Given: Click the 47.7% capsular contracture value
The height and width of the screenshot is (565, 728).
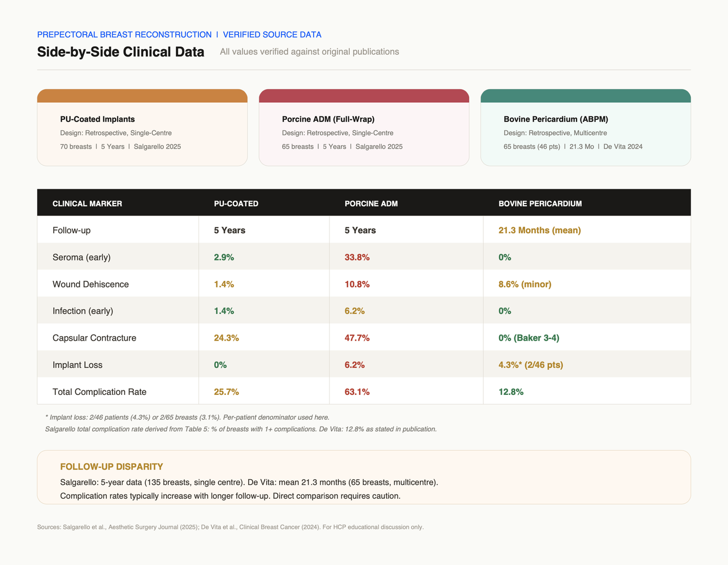Looking at the screenshot, I should pos(357,338).
